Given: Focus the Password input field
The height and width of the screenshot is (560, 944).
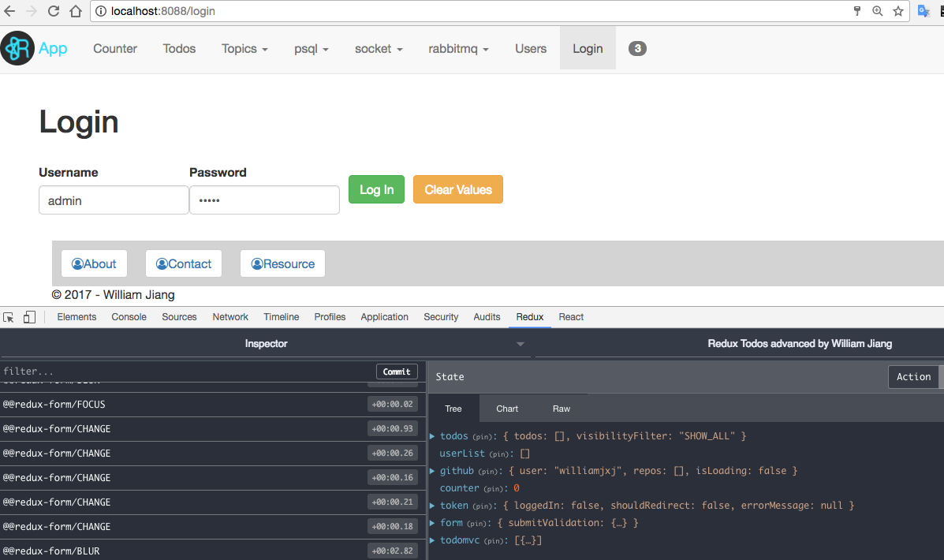Looking at the screenshot, I should 264,200.
